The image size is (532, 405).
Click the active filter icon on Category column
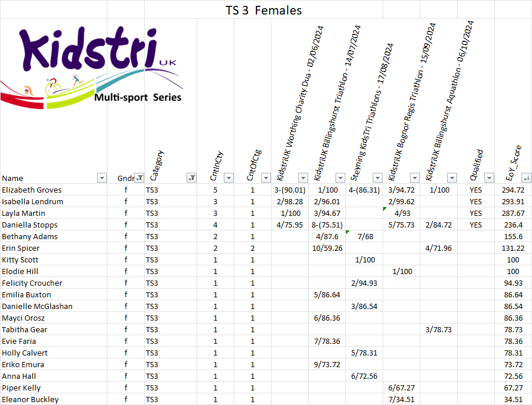click(191, 178)
